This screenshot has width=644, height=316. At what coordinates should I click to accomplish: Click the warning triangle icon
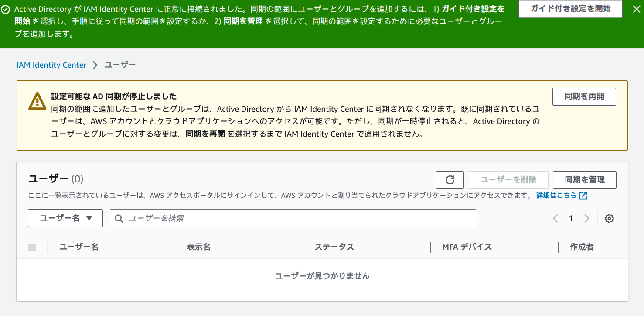pos(37,100)
